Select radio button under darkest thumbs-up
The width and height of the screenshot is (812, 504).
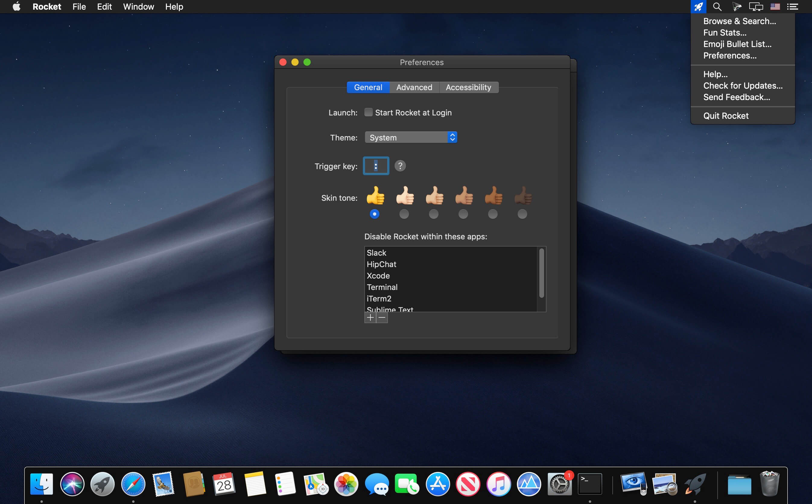point(522,214)
